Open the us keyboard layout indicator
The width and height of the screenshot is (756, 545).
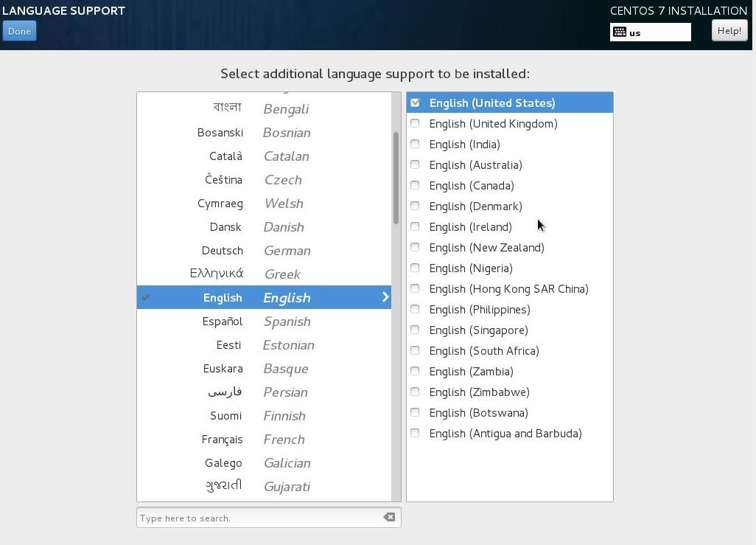(x=650, y=32)
